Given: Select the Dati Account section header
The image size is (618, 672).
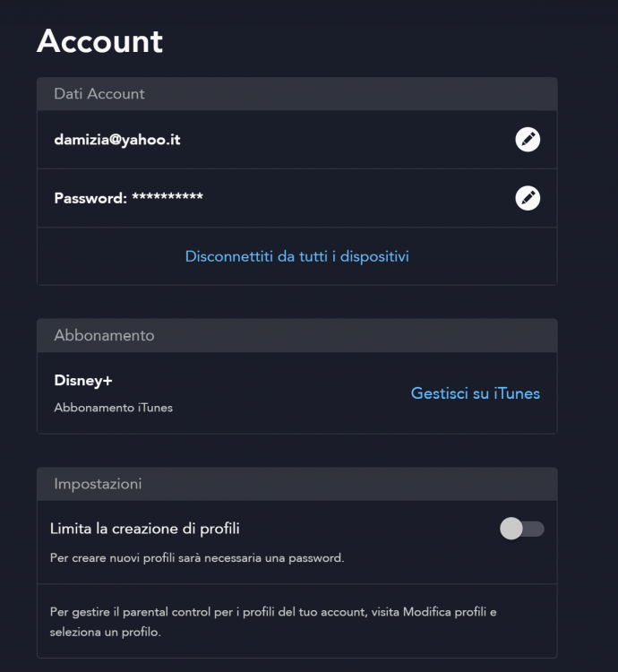Looking at the screenshot, I should click(99, 93).
